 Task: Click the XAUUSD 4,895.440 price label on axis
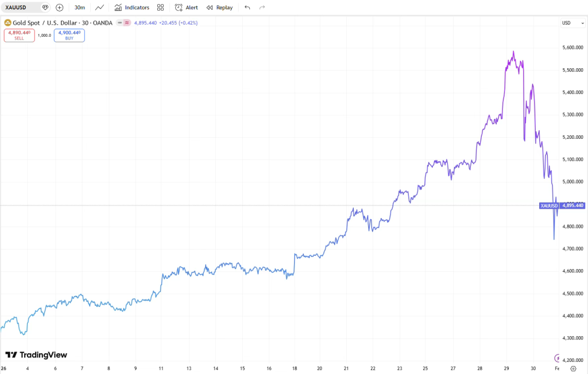point(562,205)
